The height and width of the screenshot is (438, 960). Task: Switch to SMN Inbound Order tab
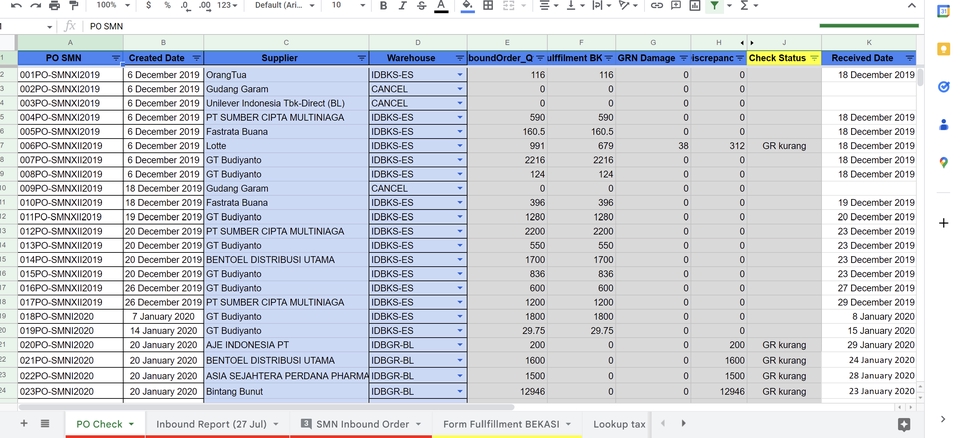click(362, 424)
